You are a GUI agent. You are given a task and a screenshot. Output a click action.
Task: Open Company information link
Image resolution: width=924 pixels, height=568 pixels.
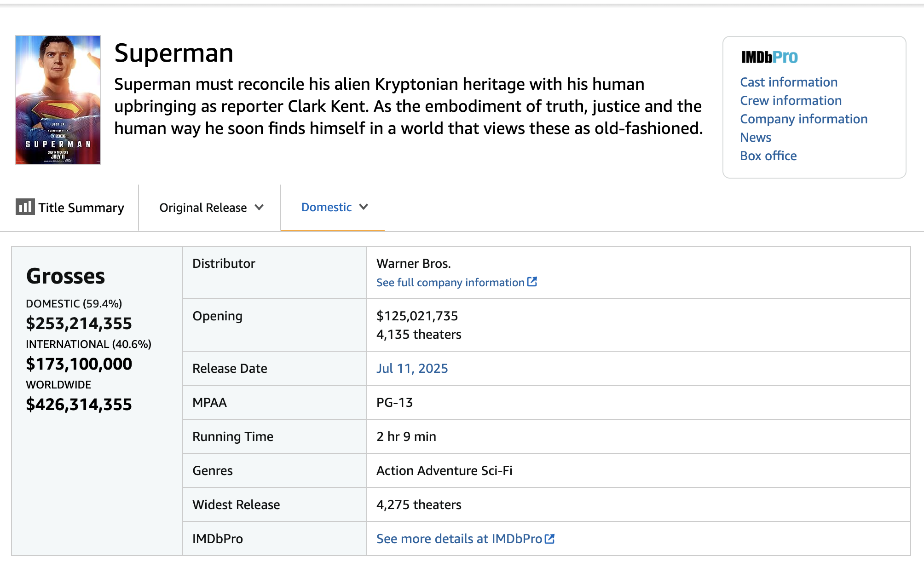pyautogui.click(x=803, y=119)
